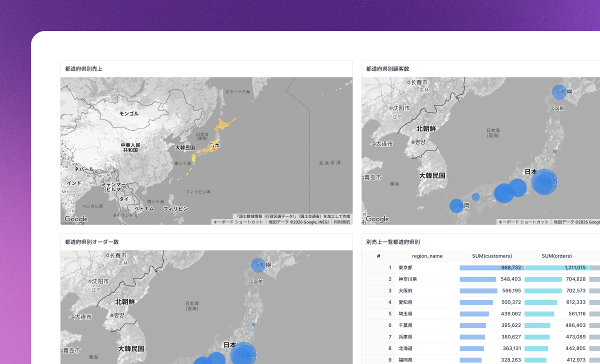Click orders value 704,828
This screenshot has width=600, height=364.
pyautogui.click(x=575, y=279)
